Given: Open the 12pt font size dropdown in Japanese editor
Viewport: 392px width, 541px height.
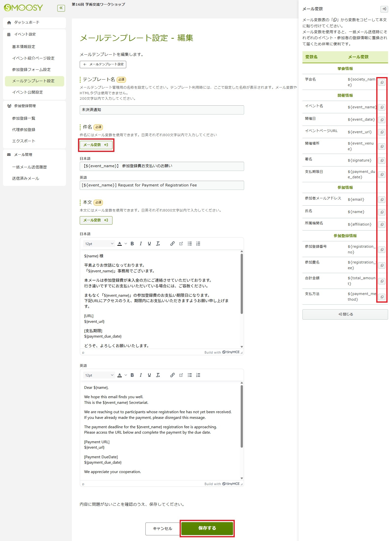Looking at the screenshot, I should pyautogui.click(x=99, y=244).
